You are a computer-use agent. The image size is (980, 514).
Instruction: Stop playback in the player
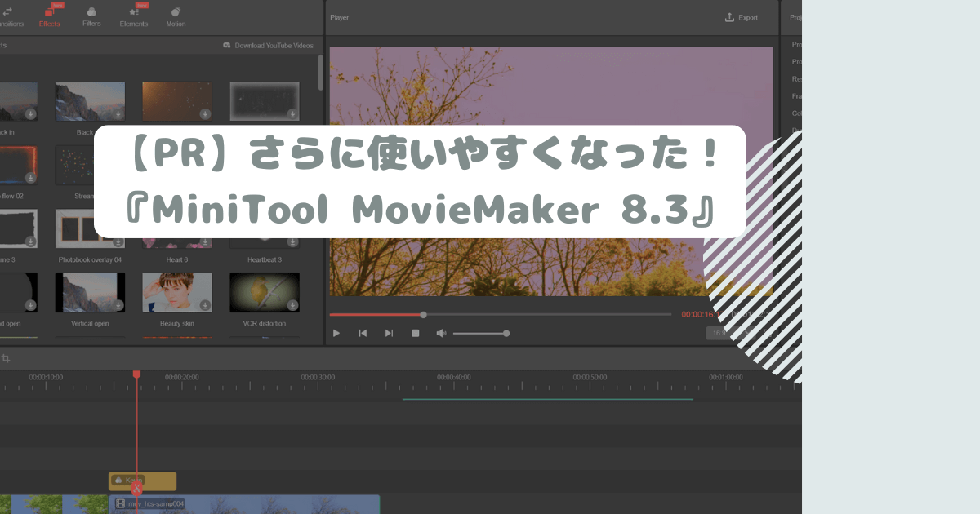click(415, 333)
